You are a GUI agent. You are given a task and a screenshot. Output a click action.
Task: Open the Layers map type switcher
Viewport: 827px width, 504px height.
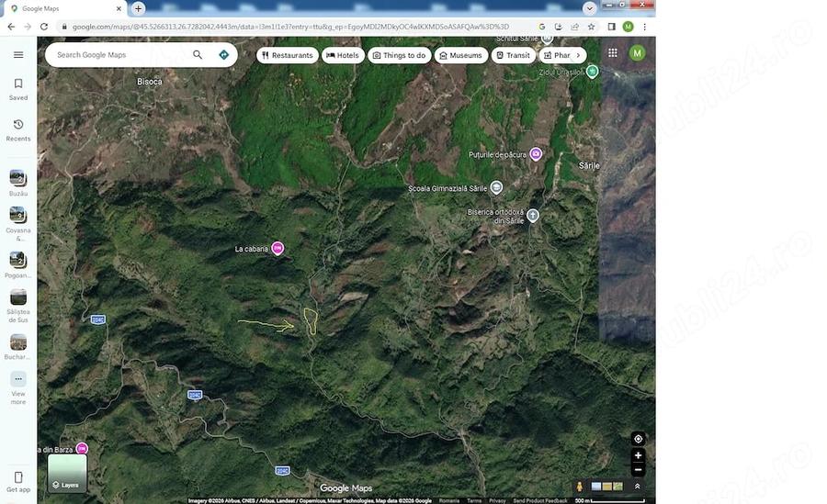(x=67, y=474)
